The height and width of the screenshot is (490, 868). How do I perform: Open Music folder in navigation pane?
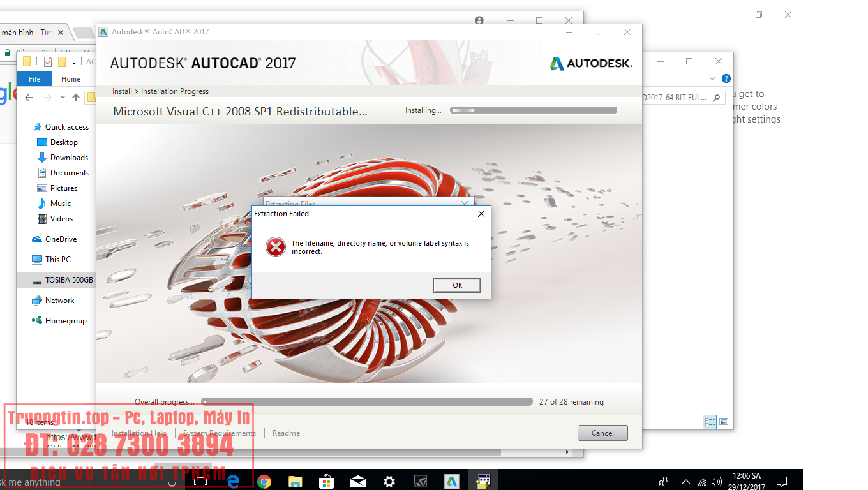pos(54,204)
